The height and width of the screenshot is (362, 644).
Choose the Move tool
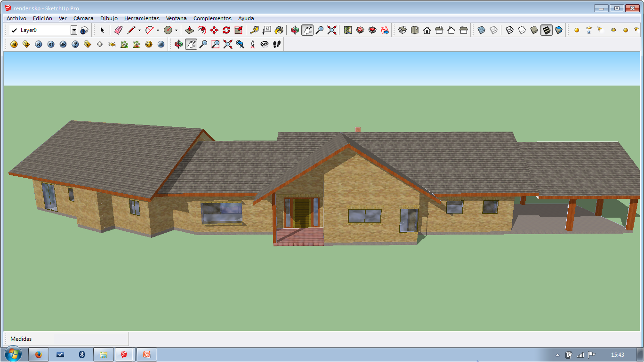[x=214, y=30]
